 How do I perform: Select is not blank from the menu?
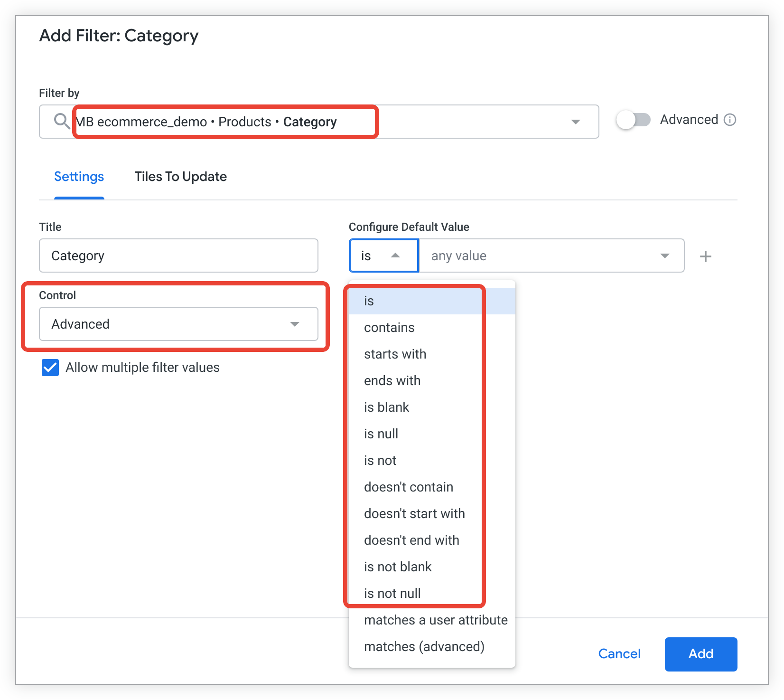coord(398,566)
